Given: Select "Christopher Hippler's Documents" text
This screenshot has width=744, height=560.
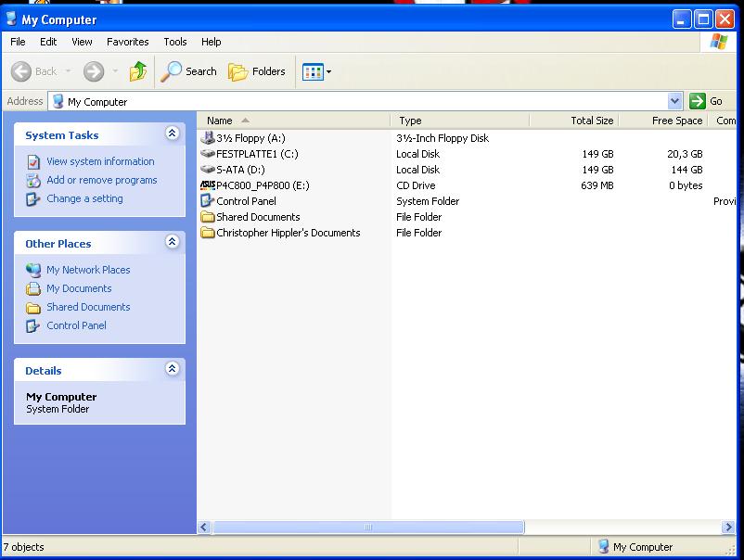Looking at the screenshot, I should click(x=288, y=233).
